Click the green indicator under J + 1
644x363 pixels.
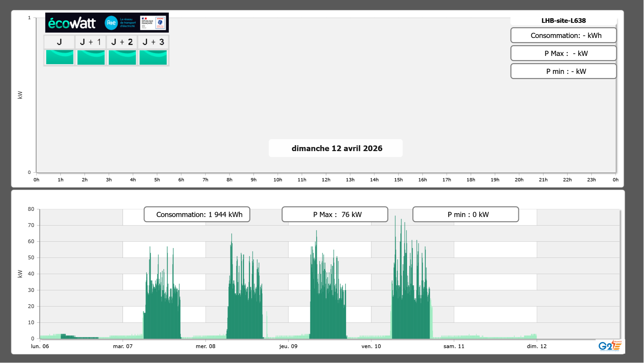click(91, 57)
